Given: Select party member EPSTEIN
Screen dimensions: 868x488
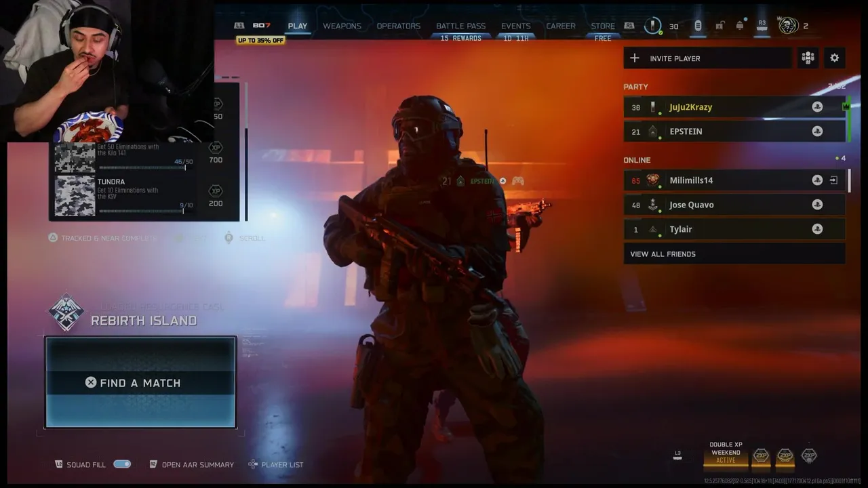Looking at the screenshot, I should coord(734,131).
